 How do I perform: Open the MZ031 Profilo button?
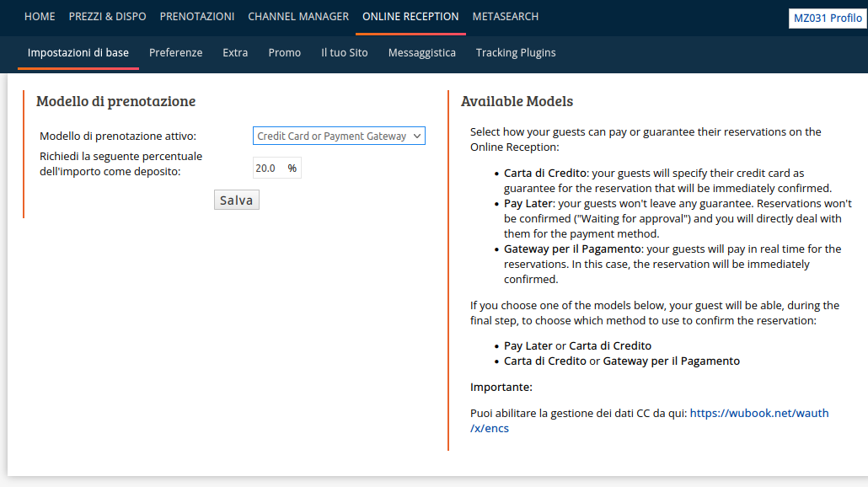[x=828, y=19]
